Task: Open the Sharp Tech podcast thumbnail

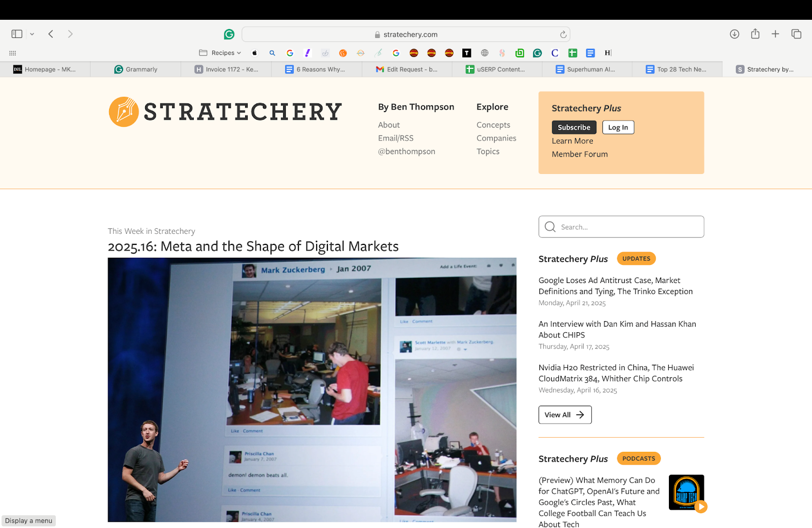Action: pos(686,492)
